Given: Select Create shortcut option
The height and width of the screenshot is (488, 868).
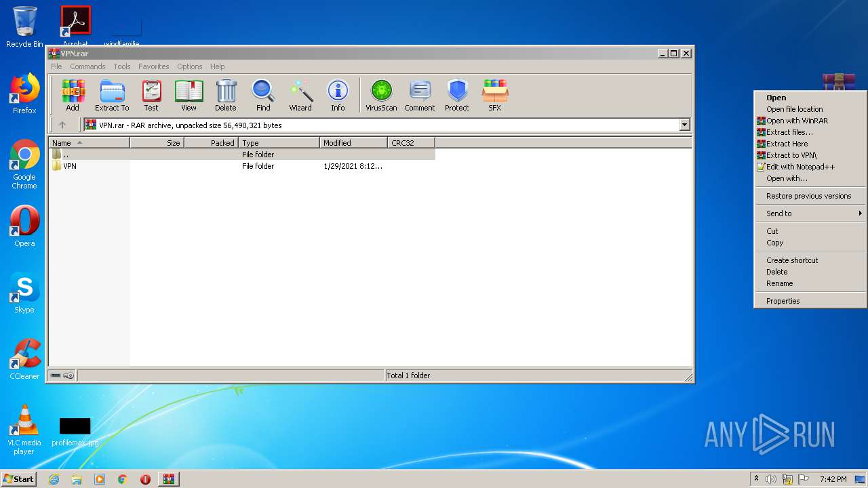Looking at the screenshot, I should 810,260.
